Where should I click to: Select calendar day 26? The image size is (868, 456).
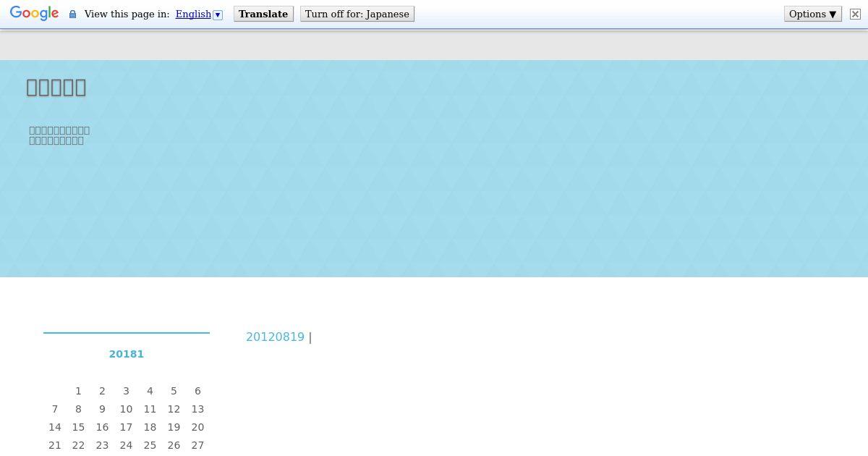coord(174,445)
